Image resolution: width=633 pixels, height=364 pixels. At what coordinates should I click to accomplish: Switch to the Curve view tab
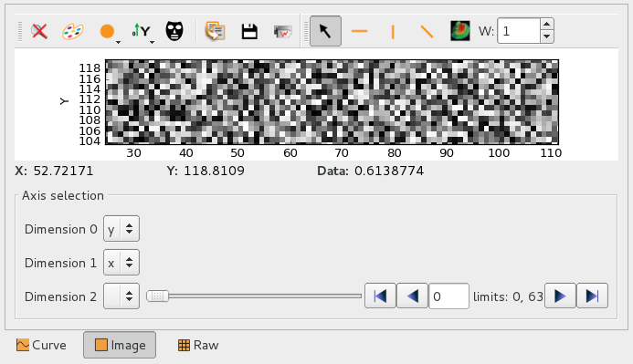click(41, 345)
